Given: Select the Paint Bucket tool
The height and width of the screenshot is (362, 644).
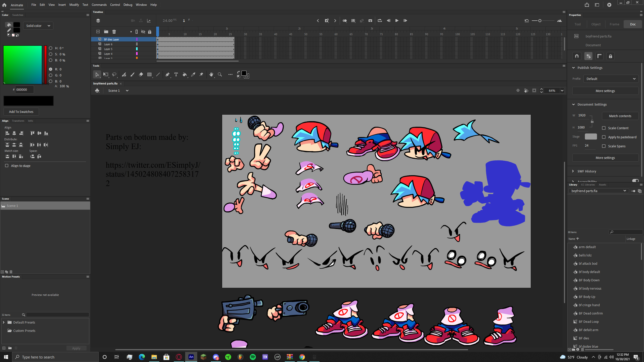Looking at the screenshot, I should point(185,74).
